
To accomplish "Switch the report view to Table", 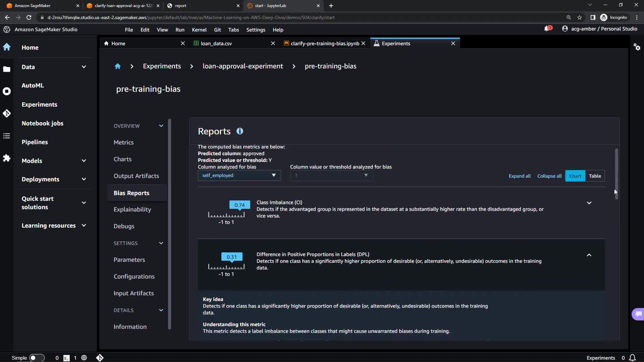I will pyautogui.click(x=595, y=176).
